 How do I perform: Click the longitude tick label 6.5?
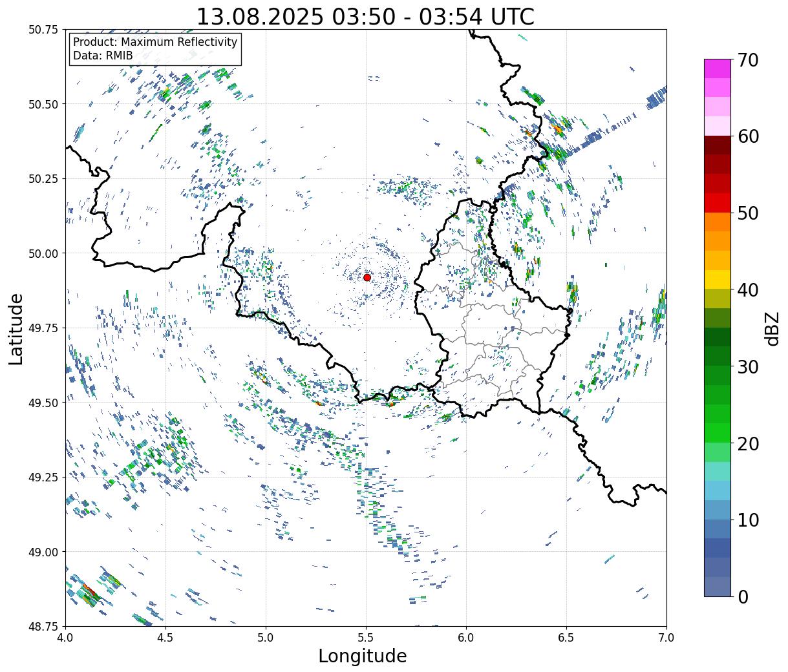click(x=566, y=637)
